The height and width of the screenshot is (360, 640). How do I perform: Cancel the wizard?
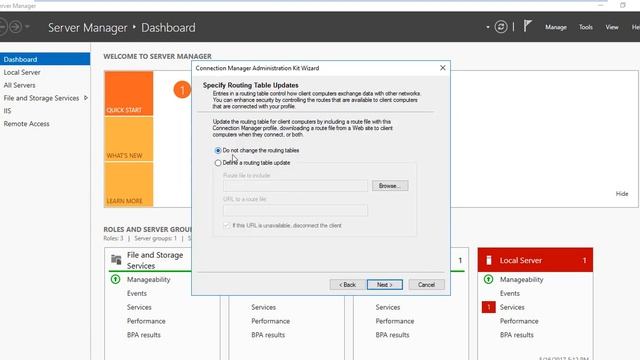pos(426,284)
